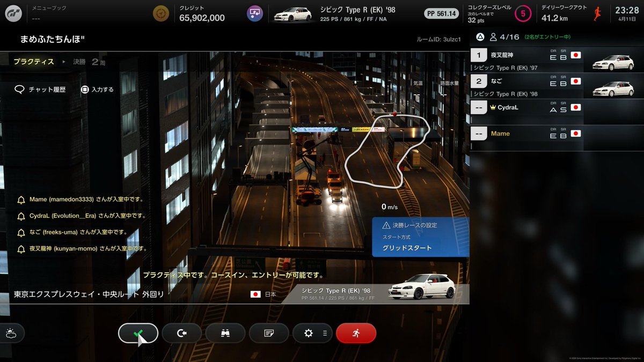The height and width of the screenshot is (362, 644).
Task: Click the room title まめふたちんぽ"
Action: coord(53,39)
